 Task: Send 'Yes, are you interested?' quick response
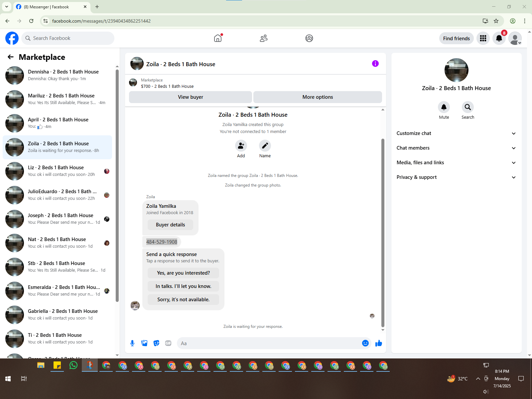point(183,273)
